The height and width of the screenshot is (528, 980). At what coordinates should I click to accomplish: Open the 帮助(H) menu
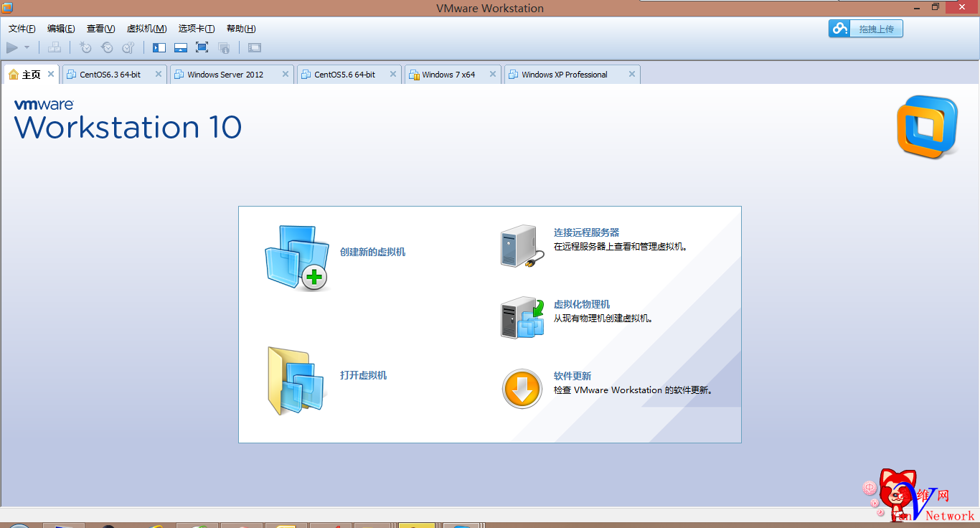click(x=241, y=29)
